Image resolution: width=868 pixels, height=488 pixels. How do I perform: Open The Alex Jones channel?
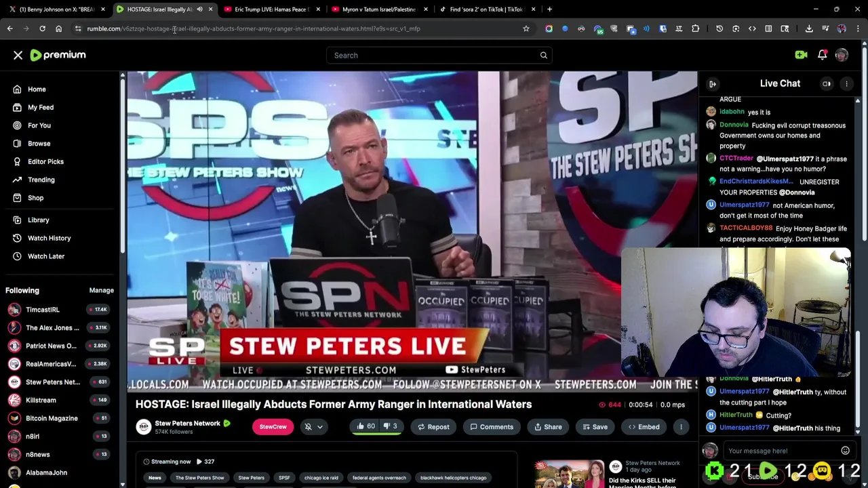pyautogui.click(x=52, y=328)
